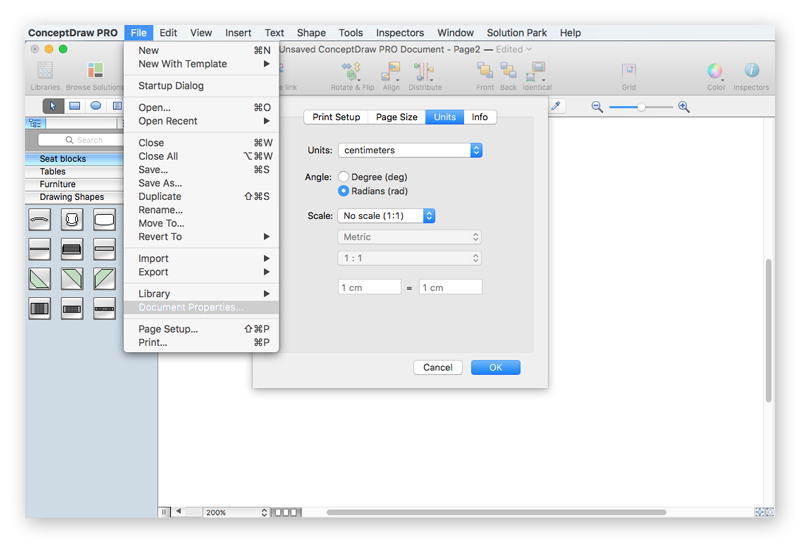This screenshot has height=543, width=800.
Task: Pick the first seat block shape
Action: [x=40, y=220]
